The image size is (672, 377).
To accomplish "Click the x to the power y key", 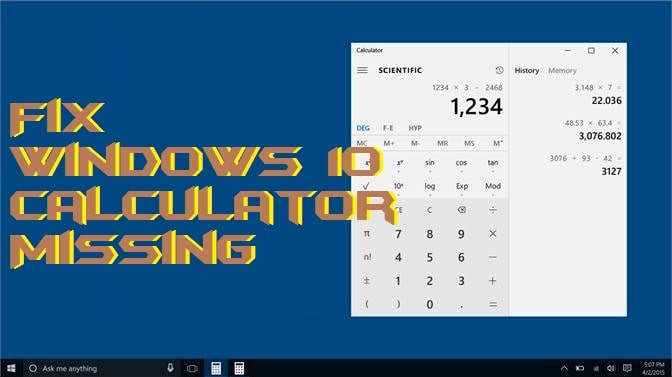I will click(399, 163).
